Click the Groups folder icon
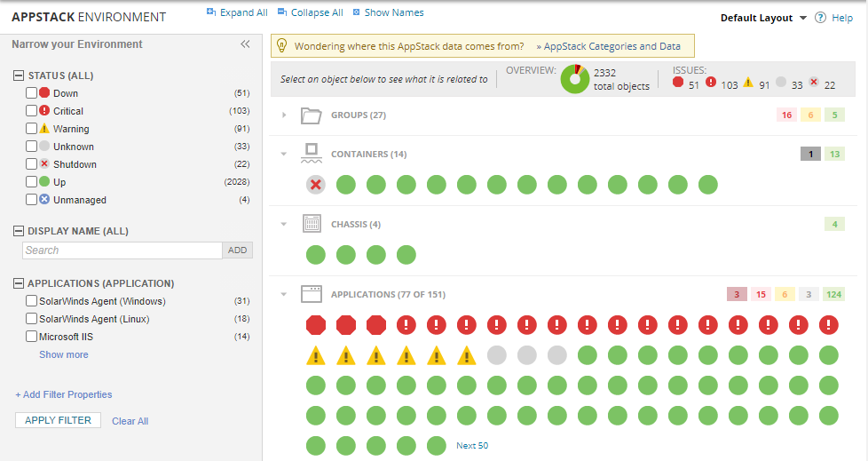The image size is (868, 461). pyautogui.click(x=311, y=115)
